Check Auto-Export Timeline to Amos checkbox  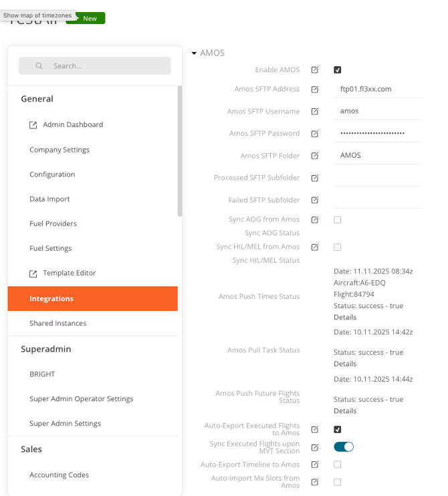click(x=338, y=465)
